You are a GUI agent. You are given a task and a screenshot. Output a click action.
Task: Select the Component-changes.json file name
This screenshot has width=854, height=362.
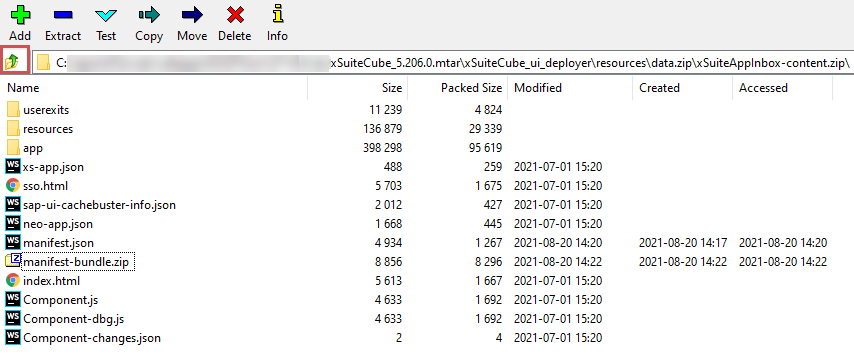pos(92,338)
